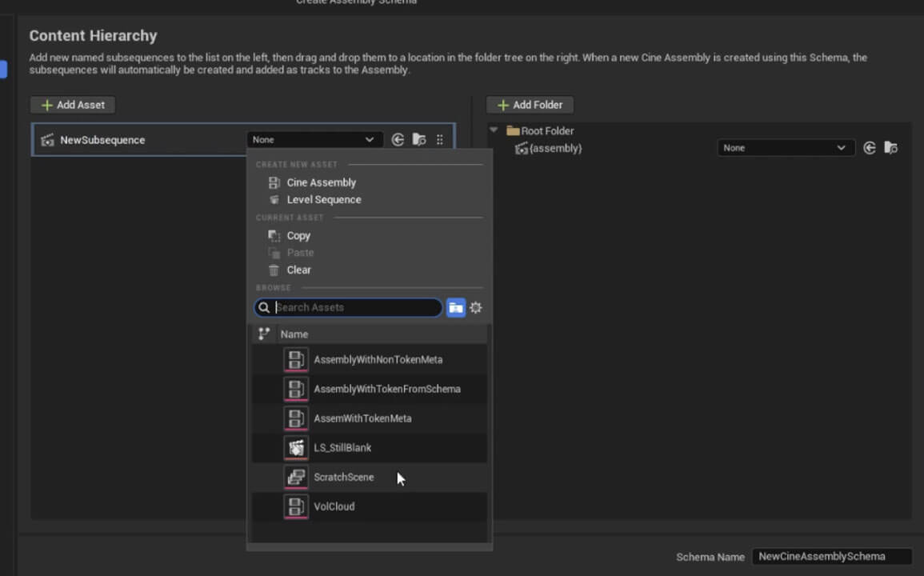
Task: Select VolCloud asset
Action: point(370,506)
